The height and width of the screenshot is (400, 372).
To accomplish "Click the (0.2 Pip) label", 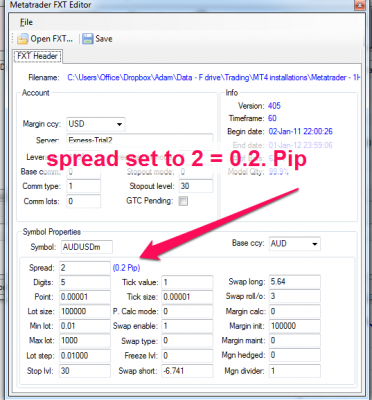I will coord(127,268).
